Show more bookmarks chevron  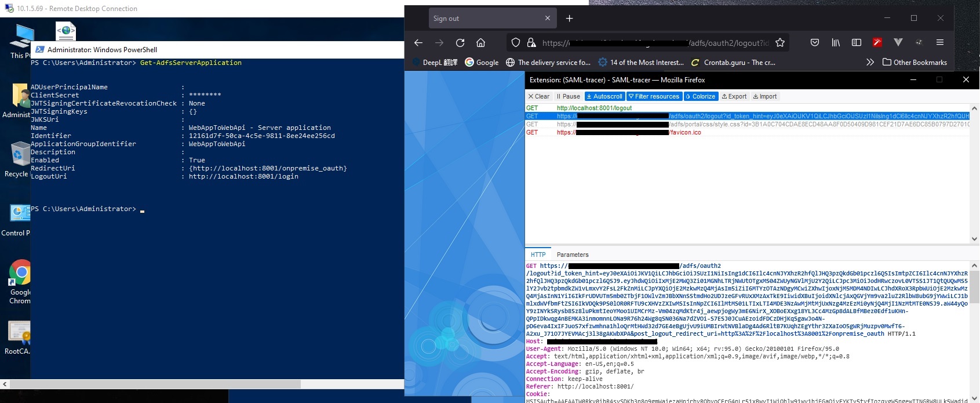(870, 62)
